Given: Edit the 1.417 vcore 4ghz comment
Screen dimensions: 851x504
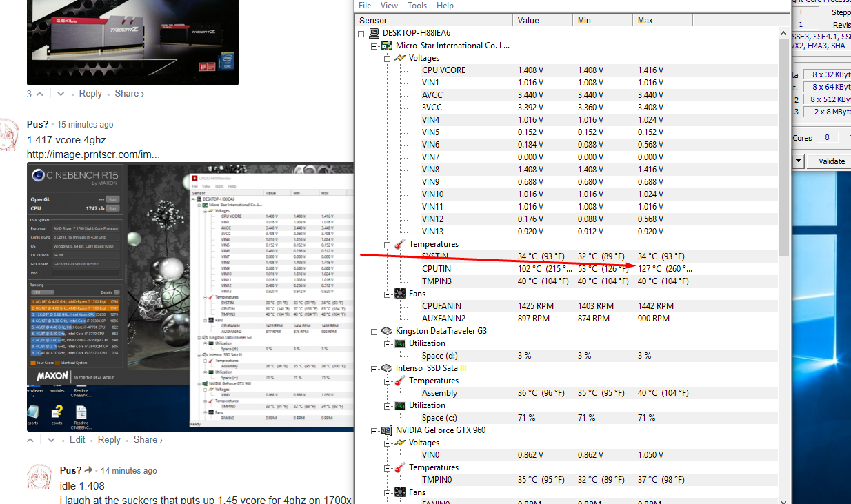Looking at the screenshot, I should point(77,440).
